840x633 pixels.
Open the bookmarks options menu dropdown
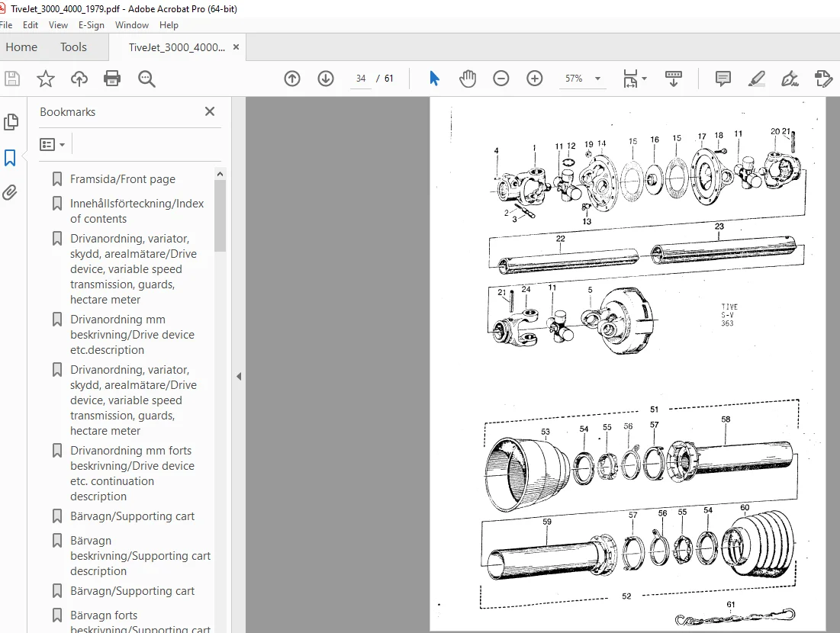click(53, 145)
